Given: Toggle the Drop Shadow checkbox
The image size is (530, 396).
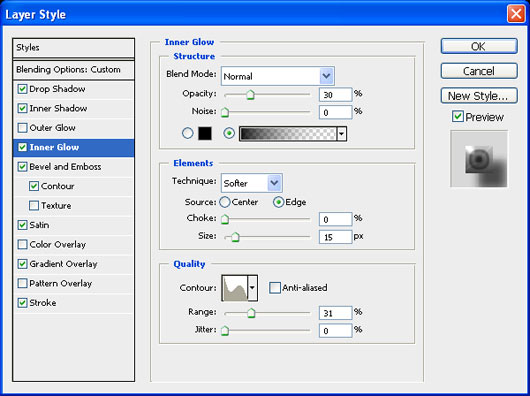Looking at the screenshot, I should click(22, 89).
